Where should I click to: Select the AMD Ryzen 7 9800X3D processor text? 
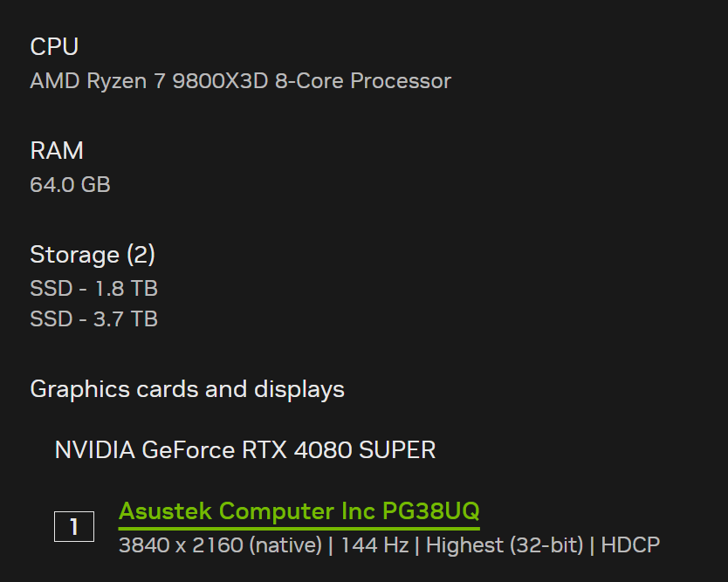click(x=240, y=81)
